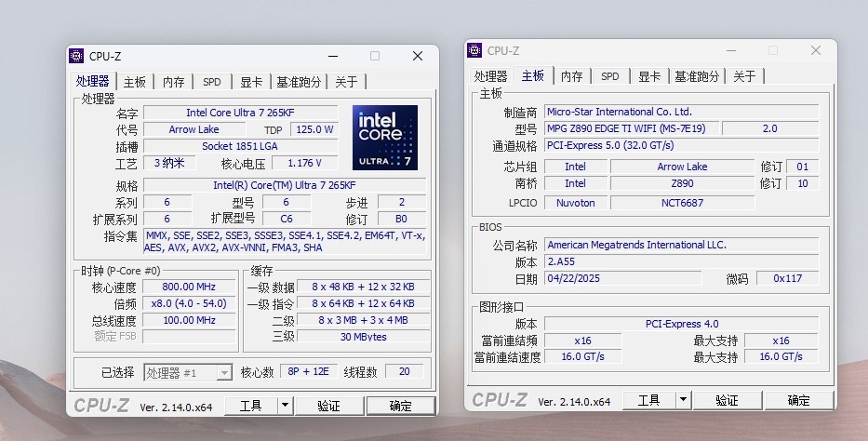Click the L3 cache value 30 MBytes
Image resolution: width=868 pixels, height=441 pixels.
pyautogui.click(x=363, y=337)
